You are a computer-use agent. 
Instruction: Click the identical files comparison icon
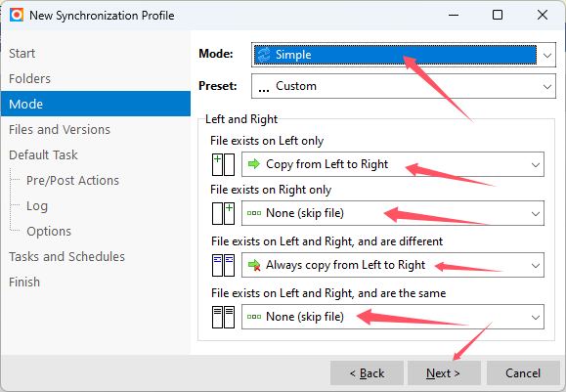pyautogui.click(x=223, y=317)
